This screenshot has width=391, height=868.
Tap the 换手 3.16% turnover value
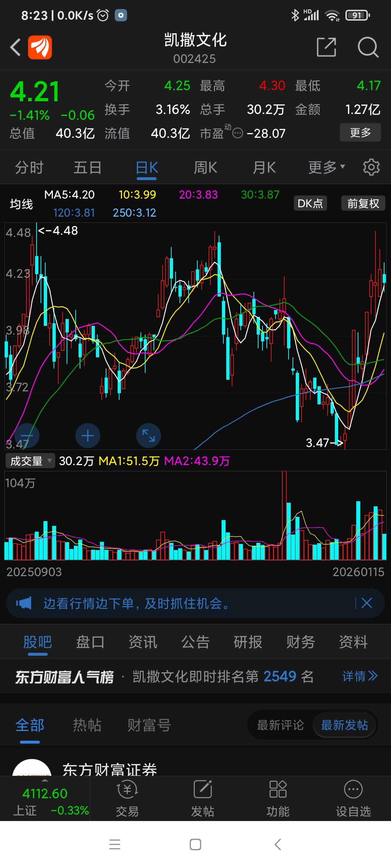click(x=173, y=109)
